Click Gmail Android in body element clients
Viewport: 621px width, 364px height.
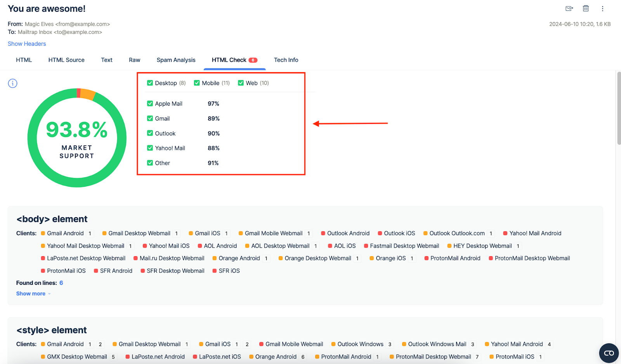click(65, 233)
